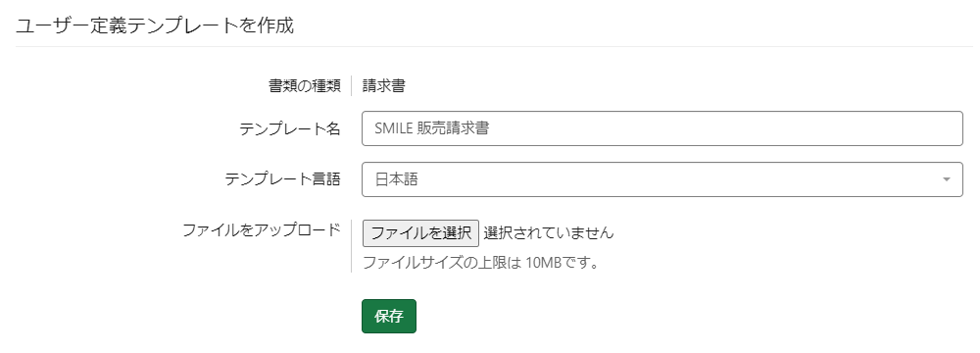Click the ファイルを選択 button

coord(420,232)
